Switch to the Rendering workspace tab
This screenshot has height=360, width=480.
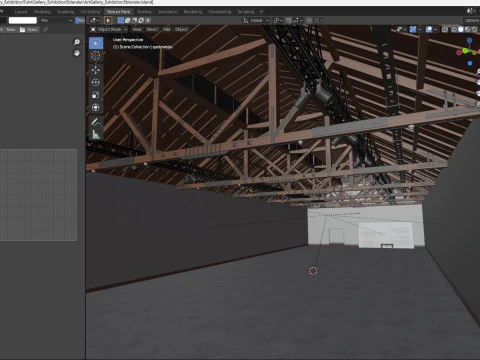click(x=193, y=12)
